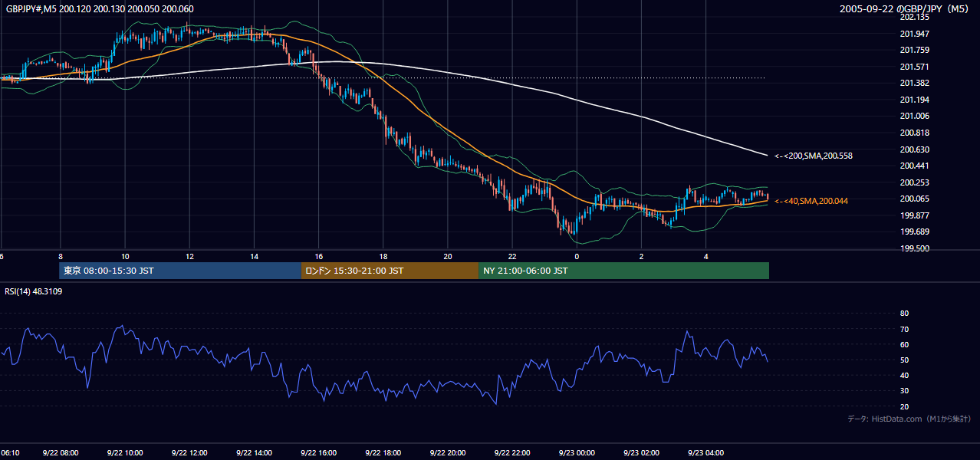
Task: Click RSI scale value 40
Action: 904,375
